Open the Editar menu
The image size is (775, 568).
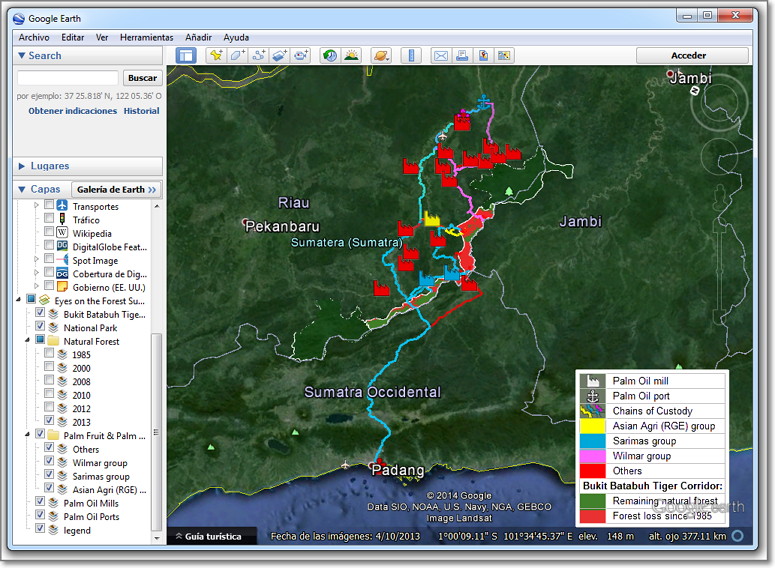[73, 37]
